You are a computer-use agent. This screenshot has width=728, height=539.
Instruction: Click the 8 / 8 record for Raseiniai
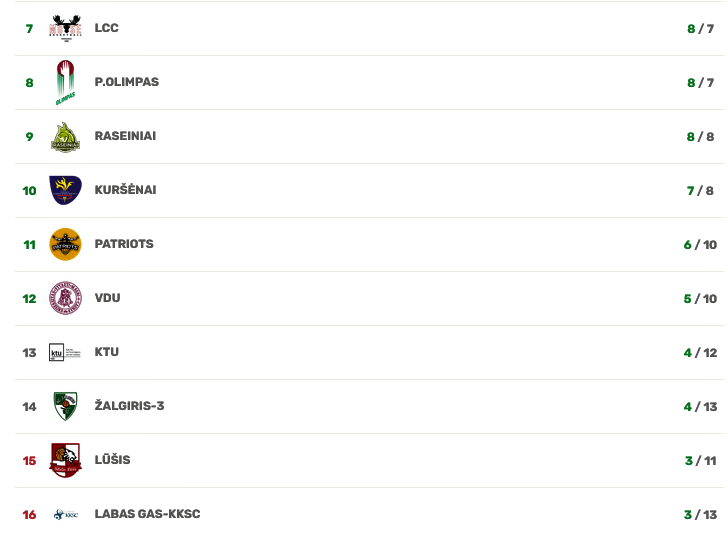(x=700, y=136)
